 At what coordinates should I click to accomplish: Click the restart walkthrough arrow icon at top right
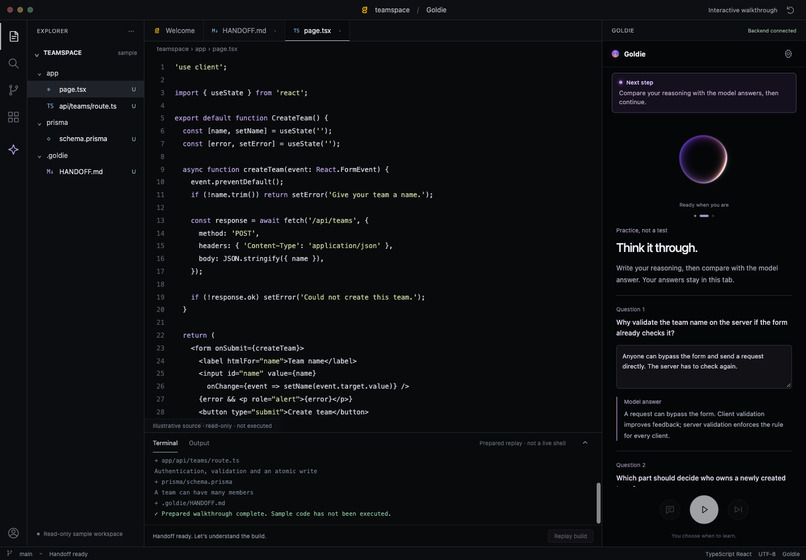(x=790, y=10)
